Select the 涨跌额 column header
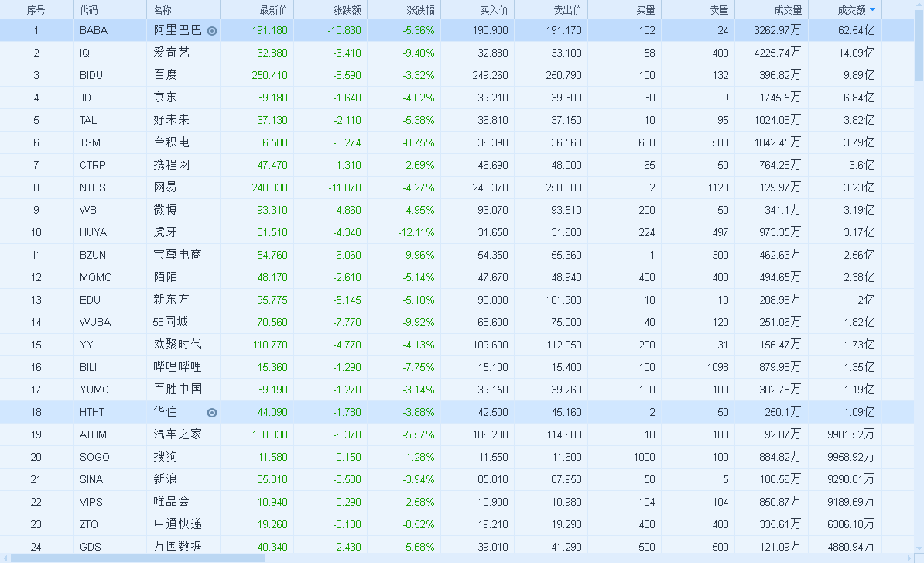924x563 pixels. (347, 10)
